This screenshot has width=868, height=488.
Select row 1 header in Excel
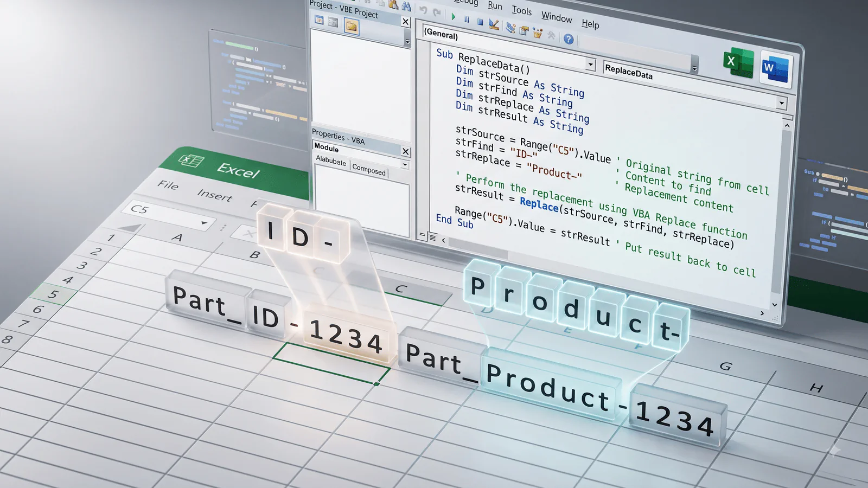tap(111, 237)
